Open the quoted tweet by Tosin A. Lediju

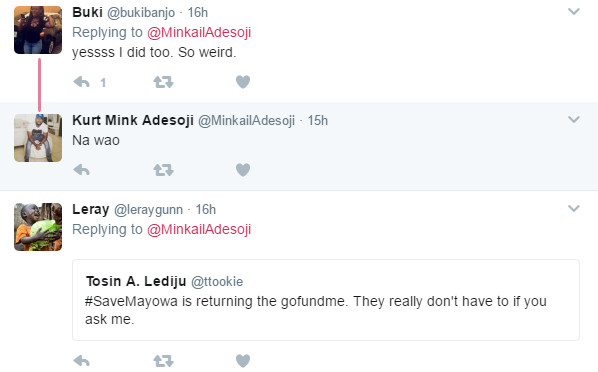click(x=326, y=300)
